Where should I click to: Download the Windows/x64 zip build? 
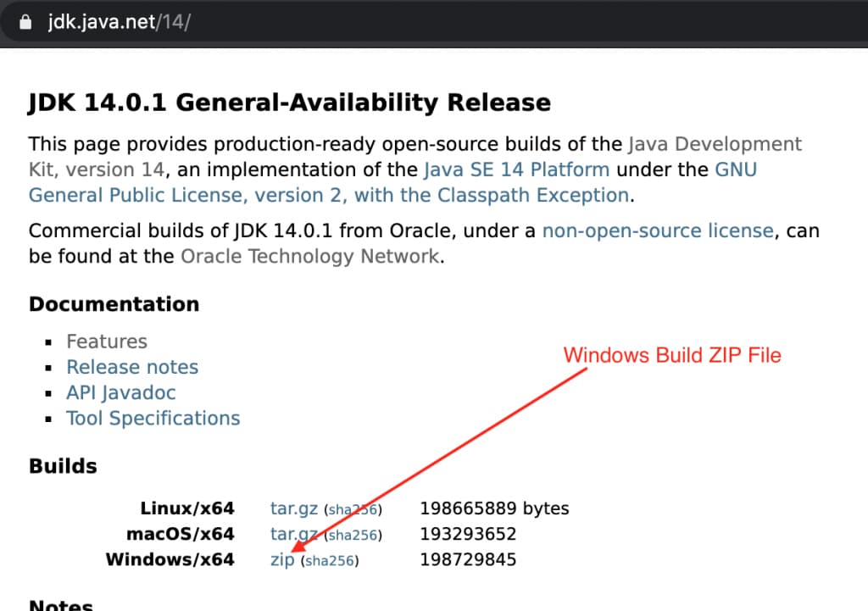[x=282, y=559]
